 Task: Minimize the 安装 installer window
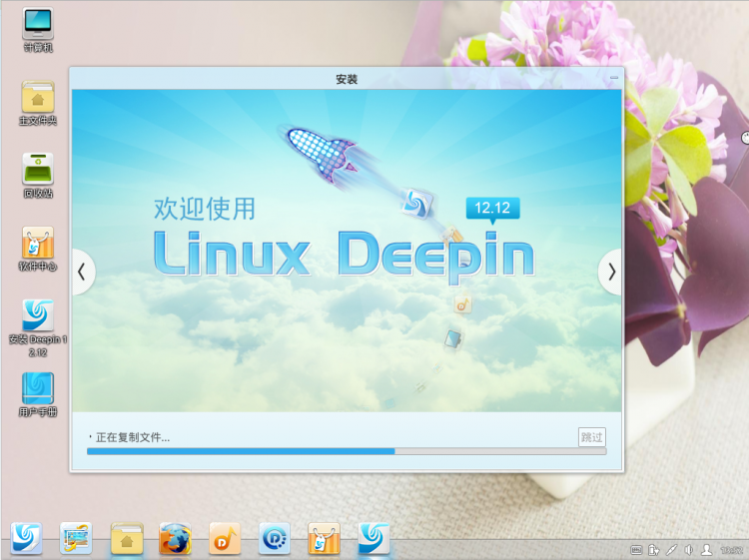(x=614, y=77)
